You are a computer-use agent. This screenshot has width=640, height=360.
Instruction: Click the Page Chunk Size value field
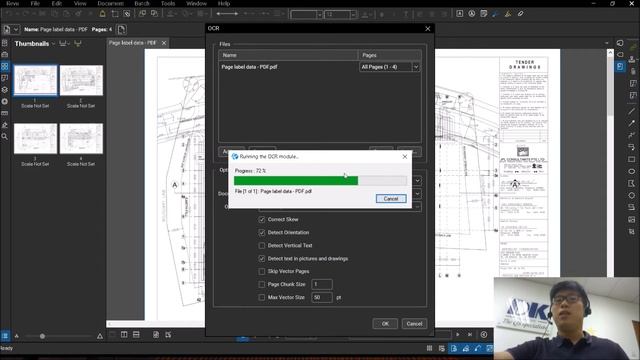tap(322, 284)
